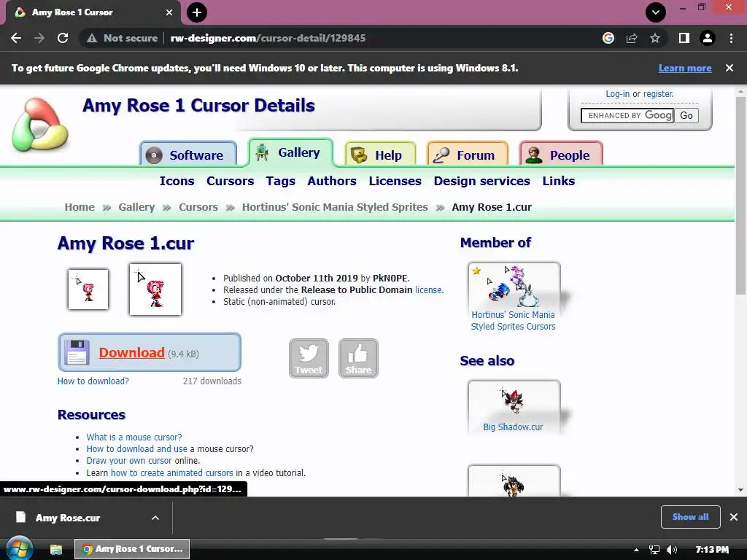The image size is (747, 560).
Task: Click the large Amy Rose cursor preview
Action: (x=155, y=289)
